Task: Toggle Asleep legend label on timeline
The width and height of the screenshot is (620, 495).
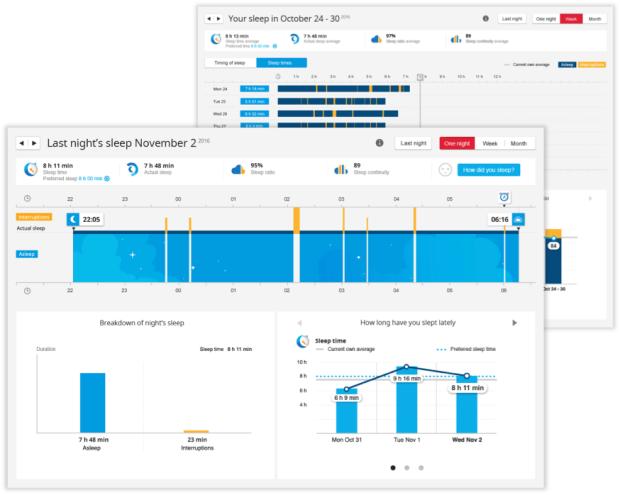Action: [27, 254]
